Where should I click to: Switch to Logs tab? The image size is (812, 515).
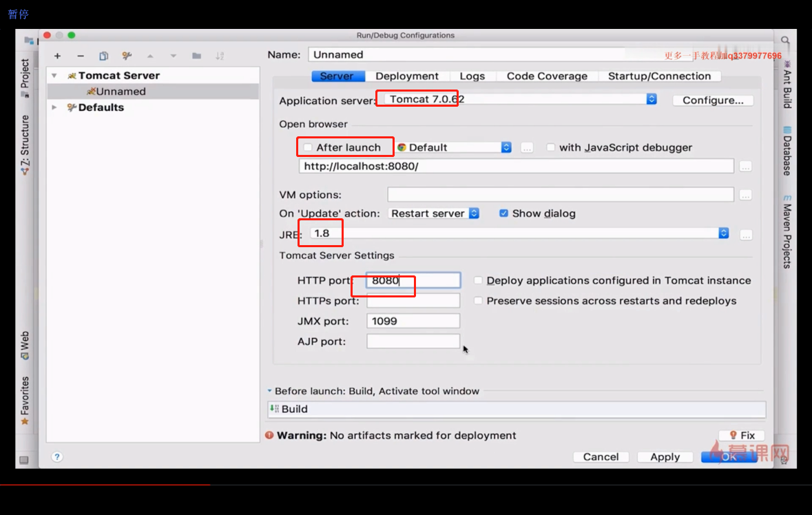point(472,76)
